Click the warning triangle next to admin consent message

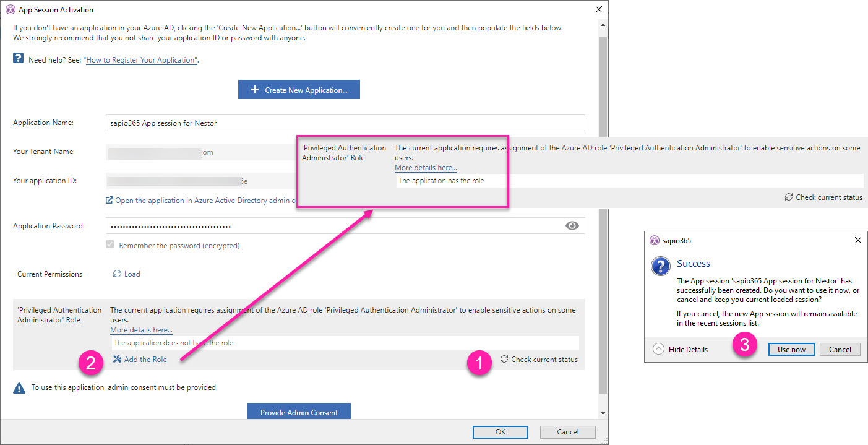click(19, 388)
